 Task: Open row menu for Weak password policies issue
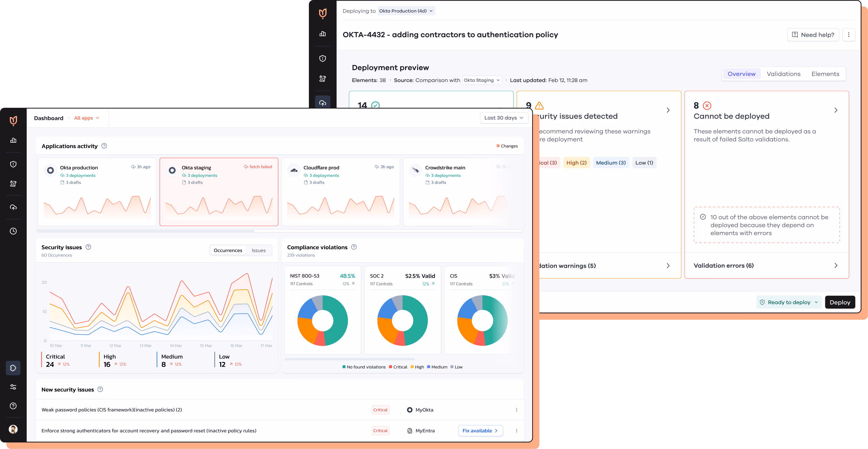pos(516,410)
